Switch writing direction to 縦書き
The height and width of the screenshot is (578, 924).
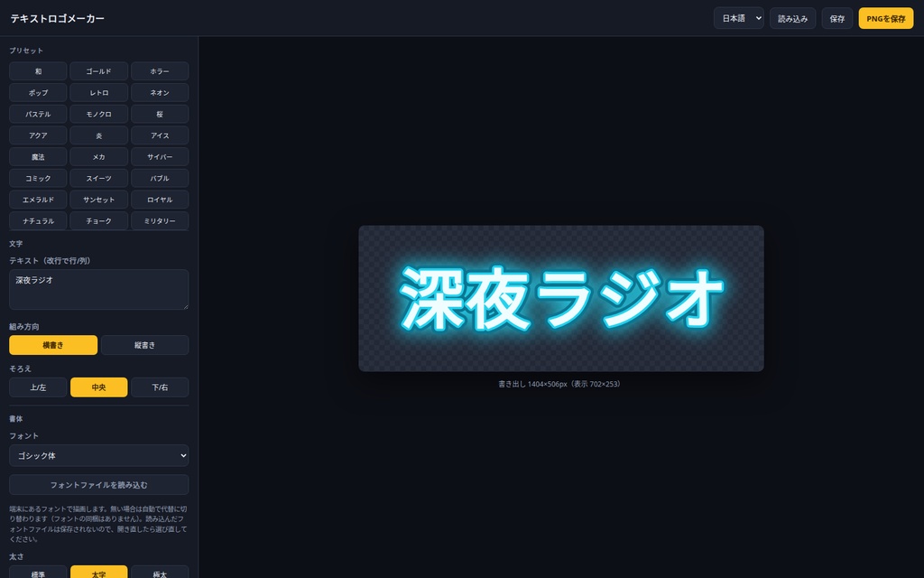click(x=145, y=345)
